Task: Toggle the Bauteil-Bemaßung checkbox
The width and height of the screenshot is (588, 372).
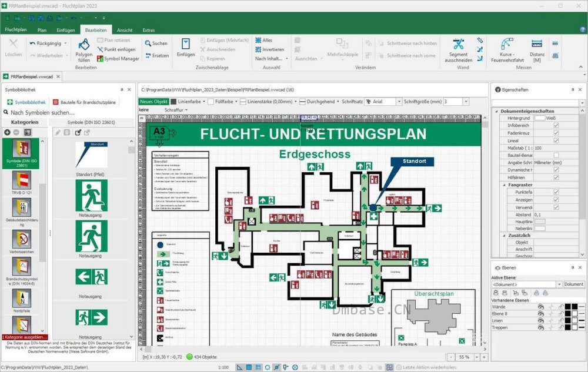Action: click(x=556, y=155)
